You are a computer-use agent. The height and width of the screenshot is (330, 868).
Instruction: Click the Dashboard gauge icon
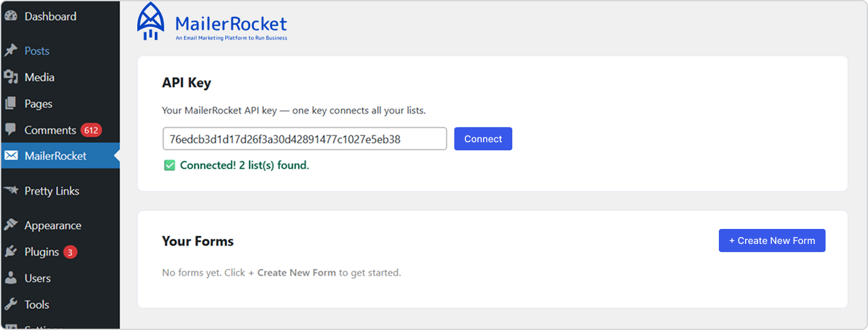(x=11, y=16)
